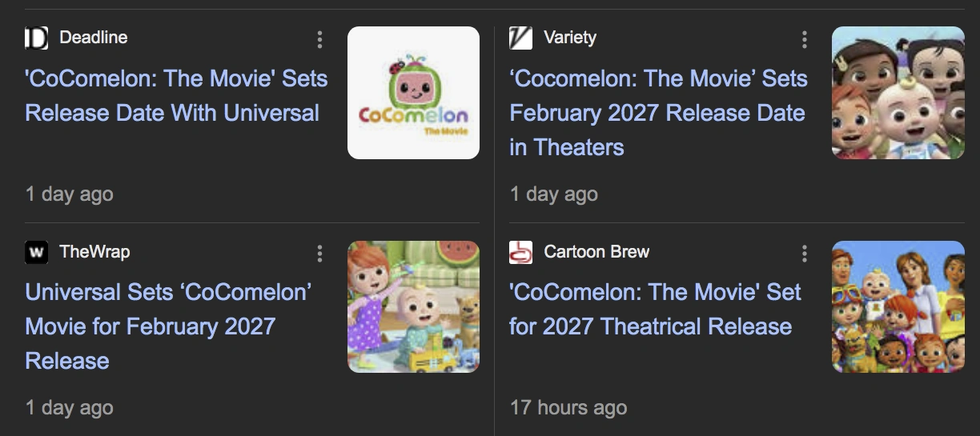This screenshot has height=436, width=980.
Task: Open more options for Deadline article
Action: coord(319,39)
